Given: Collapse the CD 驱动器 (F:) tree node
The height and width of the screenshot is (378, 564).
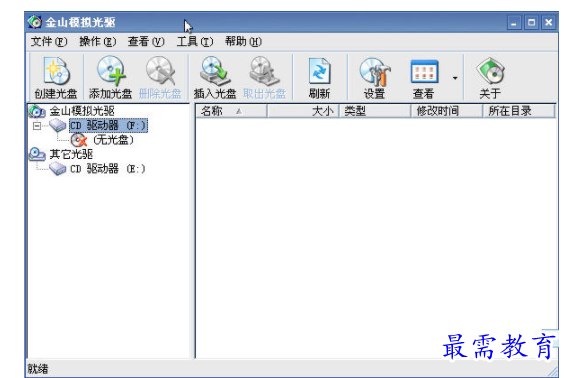Looking at the screenshot, I should point(37,126).
